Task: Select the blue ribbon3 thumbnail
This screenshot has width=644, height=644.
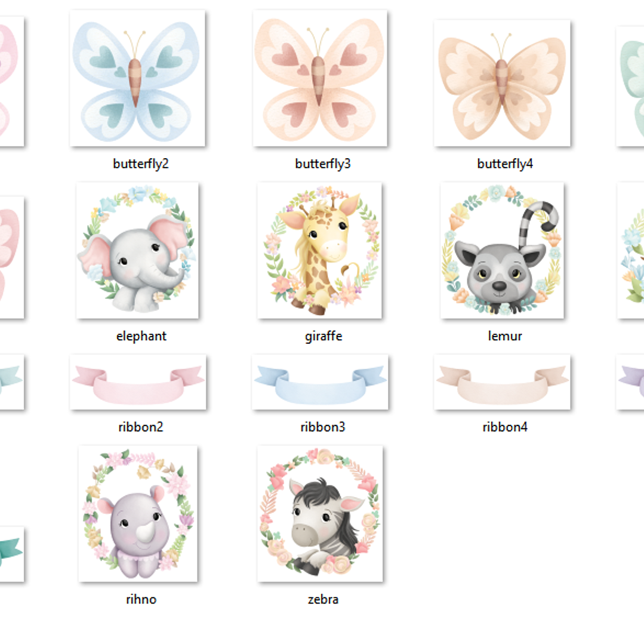Action: 320,382
